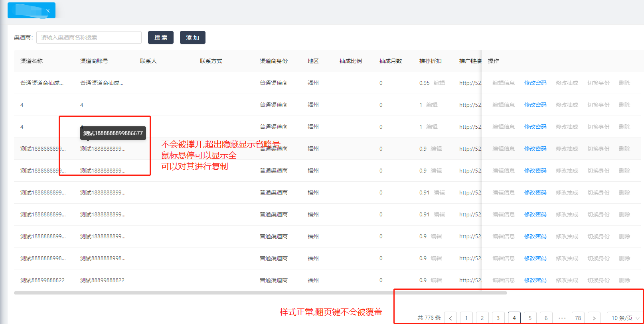The height and width of the screenshot is (324, 644).
Task: Click 编辑信息 in 测试8888888998... row
Action: [x=504, y=258]
